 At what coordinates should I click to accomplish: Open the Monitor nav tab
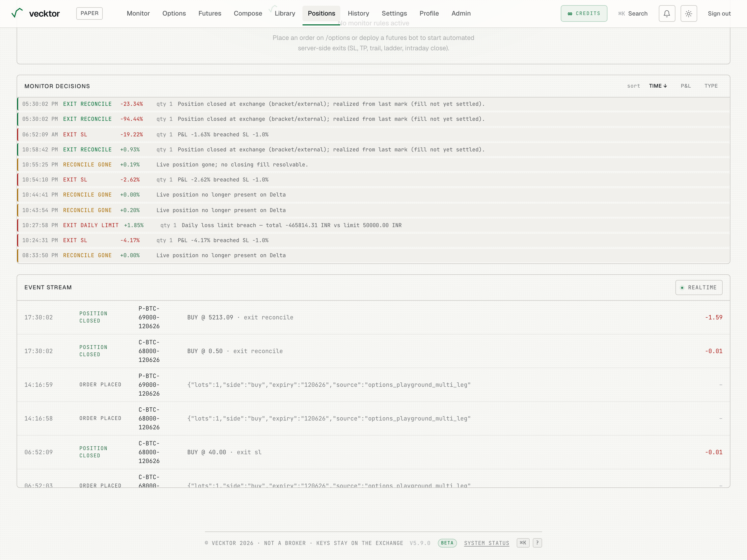(x=138, y=13)
